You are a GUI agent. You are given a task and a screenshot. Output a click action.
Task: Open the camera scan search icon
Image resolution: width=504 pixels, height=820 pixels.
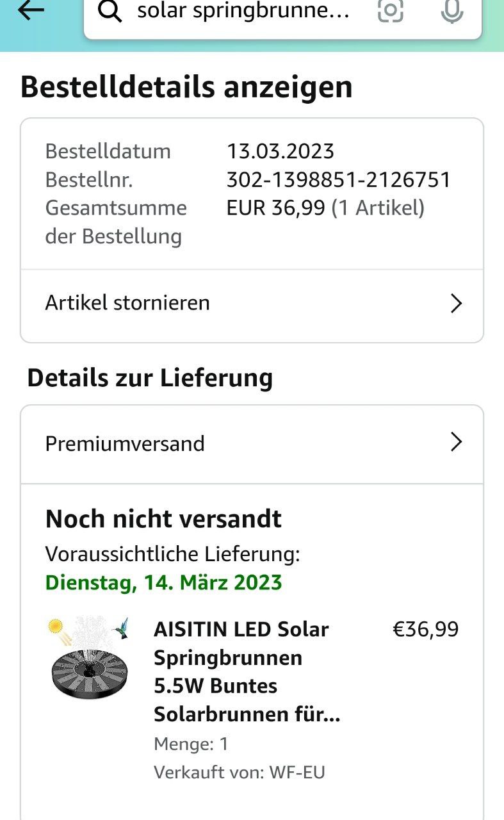click(x=390, y=11)
